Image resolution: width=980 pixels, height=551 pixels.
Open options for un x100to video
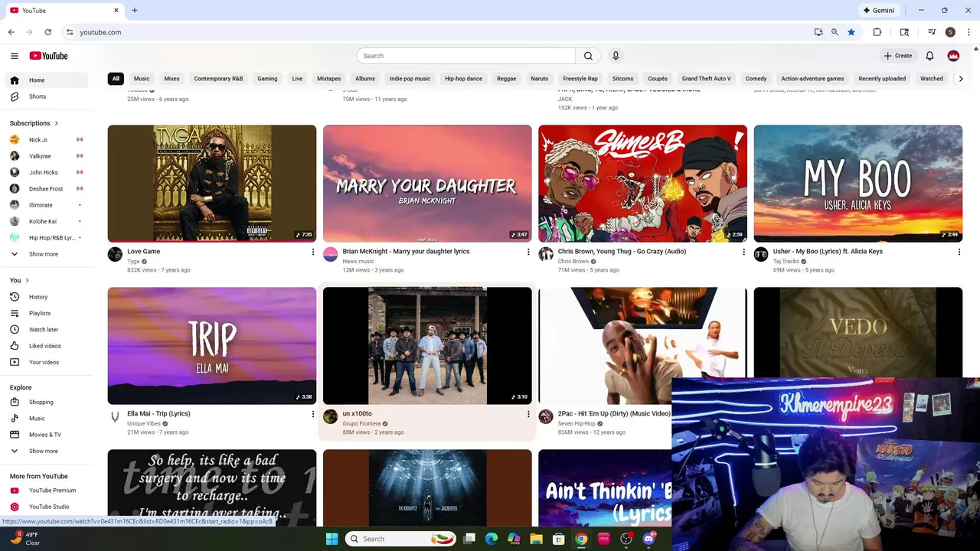(x=528, y=414)
